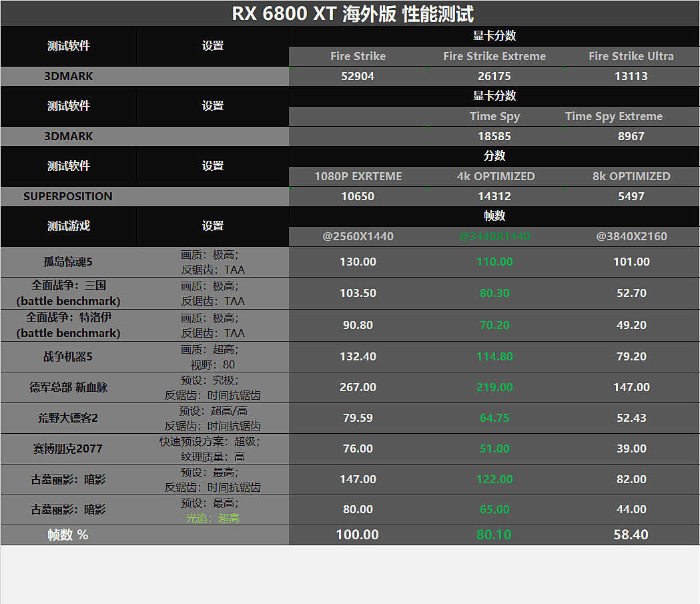
Task: Click the green 70.20 value
Action: tap(494, 326)
